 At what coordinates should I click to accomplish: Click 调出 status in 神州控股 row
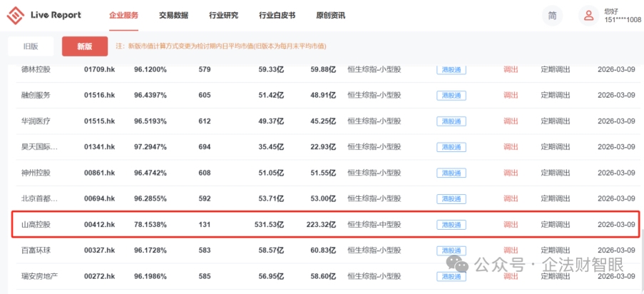511,173
